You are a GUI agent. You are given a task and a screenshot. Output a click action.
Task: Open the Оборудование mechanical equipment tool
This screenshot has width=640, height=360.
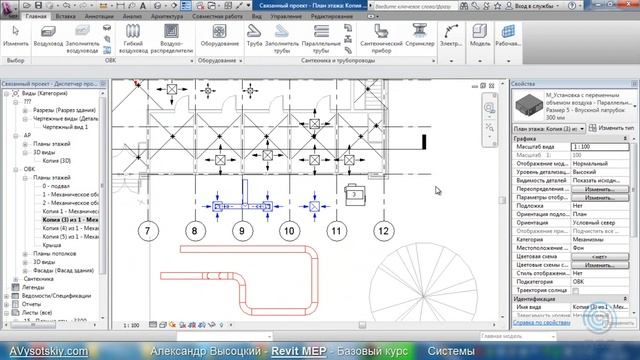pyautogui.click(x=219, y=36)
